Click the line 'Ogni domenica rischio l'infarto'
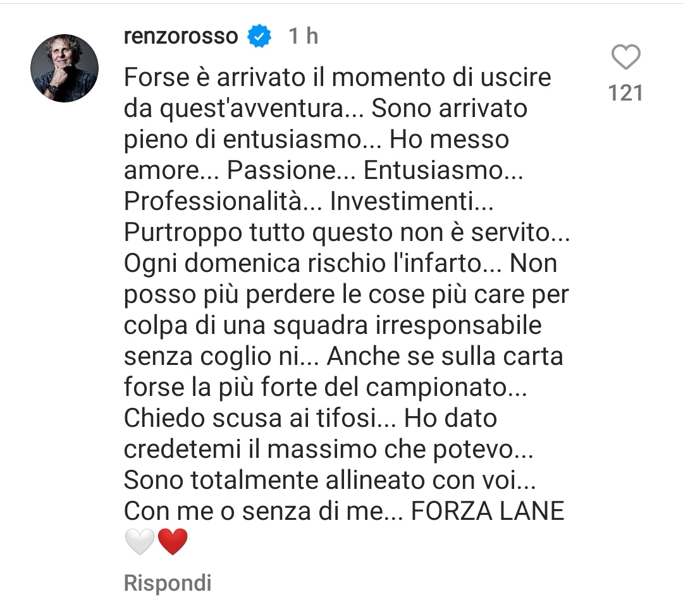 click(340, 264)
